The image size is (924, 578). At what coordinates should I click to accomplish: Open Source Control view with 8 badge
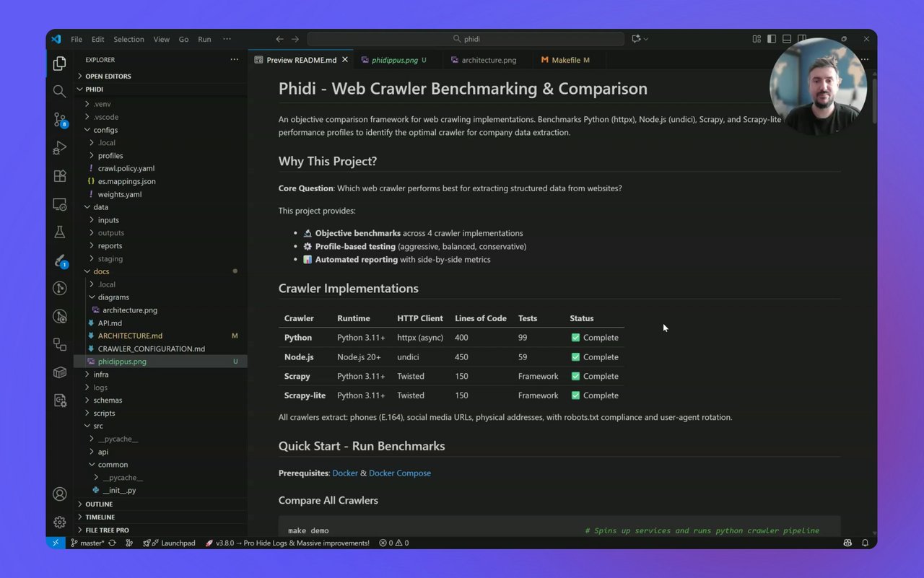60,120
